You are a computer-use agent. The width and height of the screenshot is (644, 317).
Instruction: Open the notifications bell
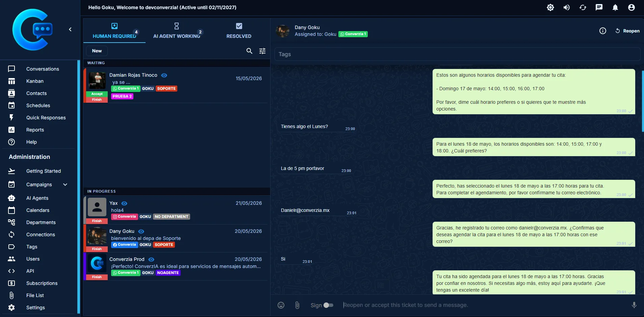coord(615,7)
